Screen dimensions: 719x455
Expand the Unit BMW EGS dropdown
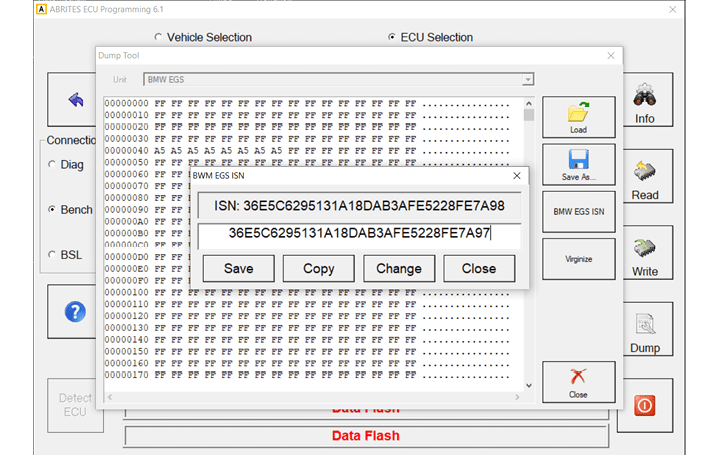[527, 79]
